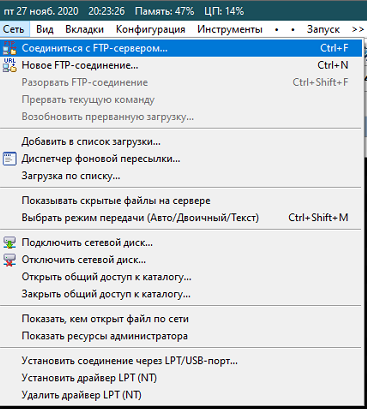Click the first bullet menu item
The height and width of the screenshot is (409, 367).
point(276,30)
